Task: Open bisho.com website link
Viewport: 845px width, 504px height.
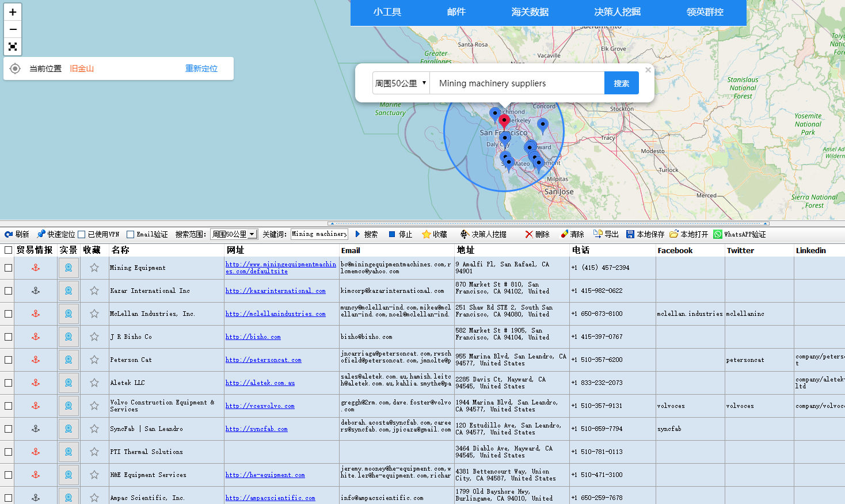Action: (253, 337)
